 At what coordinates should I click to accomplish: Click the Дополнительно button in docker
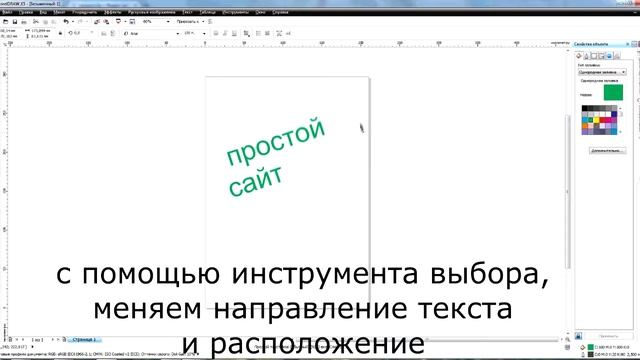point(607,151)
